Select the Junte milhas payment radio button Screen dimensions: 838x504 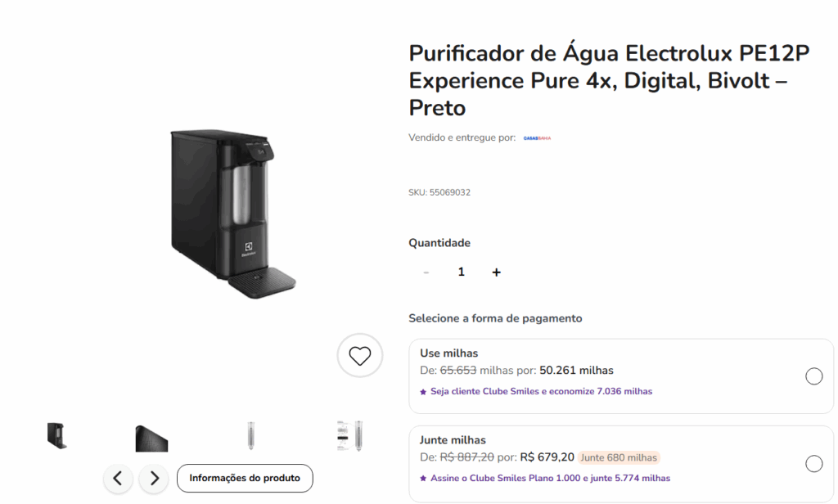(x=814, y=463)
